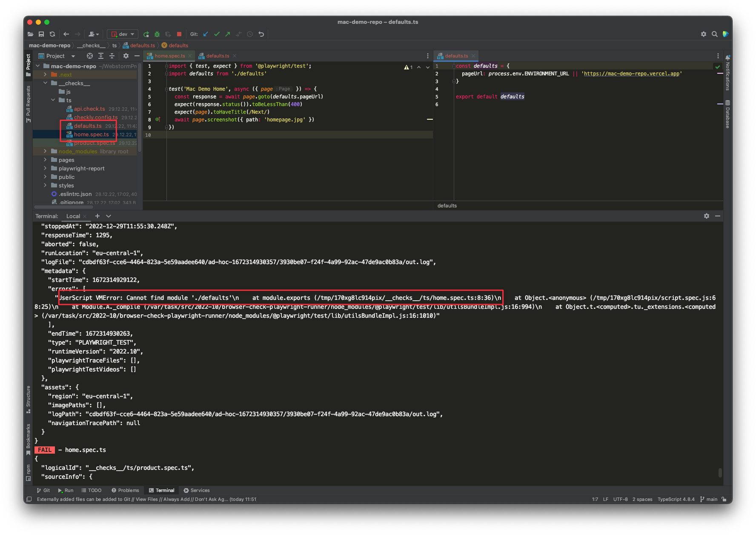756x535 pixels.
Task: Open the Run tool window
Action: [66, 490]
